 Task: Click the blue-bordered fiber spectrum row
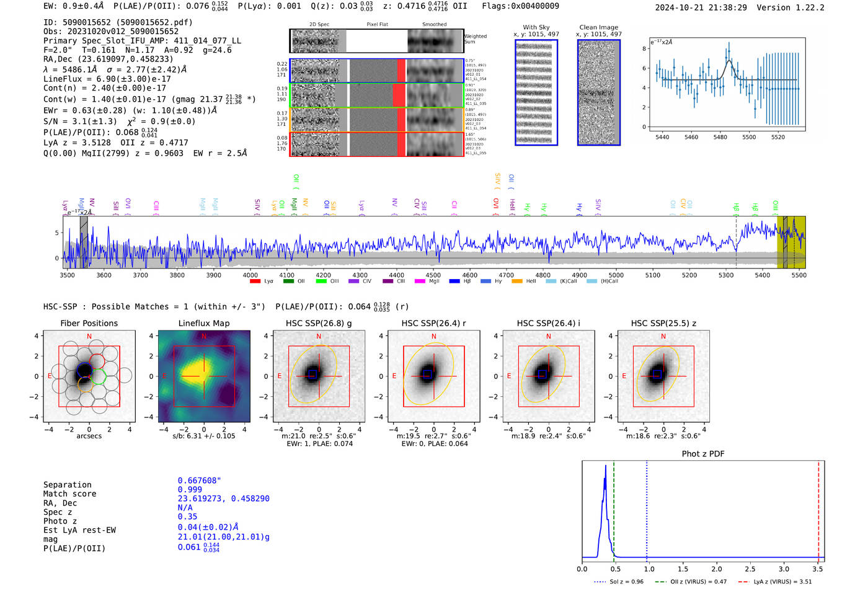377,71
